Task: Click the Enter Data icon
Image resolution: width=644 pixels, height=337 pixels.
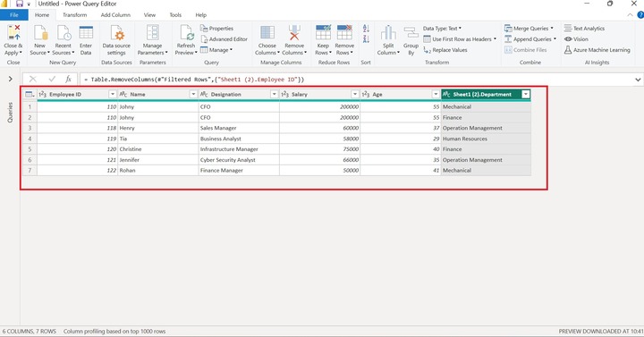Action: [86, 32]
